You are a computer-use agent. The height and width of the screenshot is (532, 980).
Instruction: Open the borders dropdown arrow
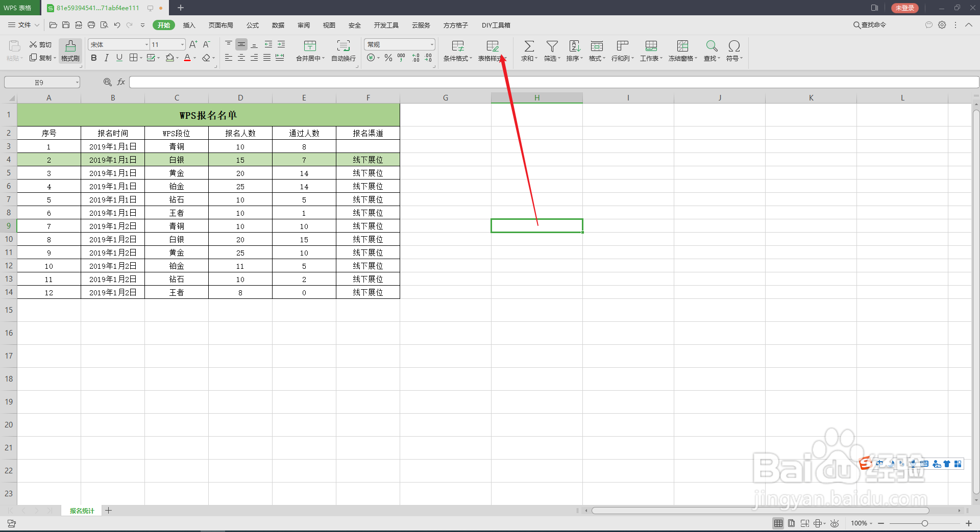pyautogui.click(x=141, y=58)
